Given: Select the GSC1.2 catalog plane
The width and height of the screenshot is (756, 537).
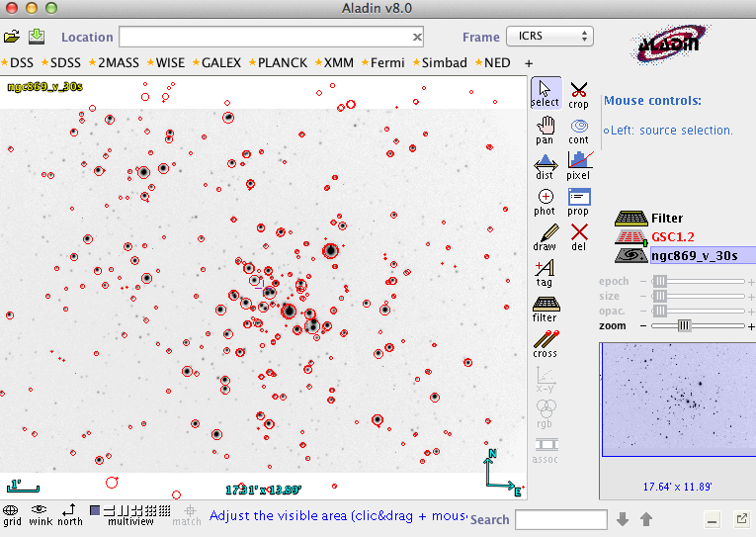Looking at the screenshot, I should coord(673,237).
